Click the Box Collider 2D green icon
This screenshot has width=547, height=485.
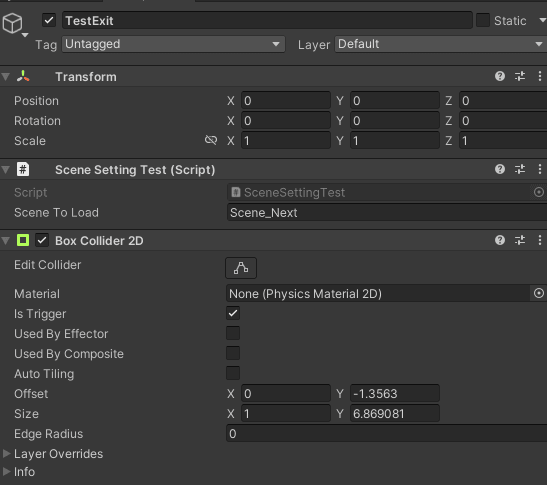[23, 240]
